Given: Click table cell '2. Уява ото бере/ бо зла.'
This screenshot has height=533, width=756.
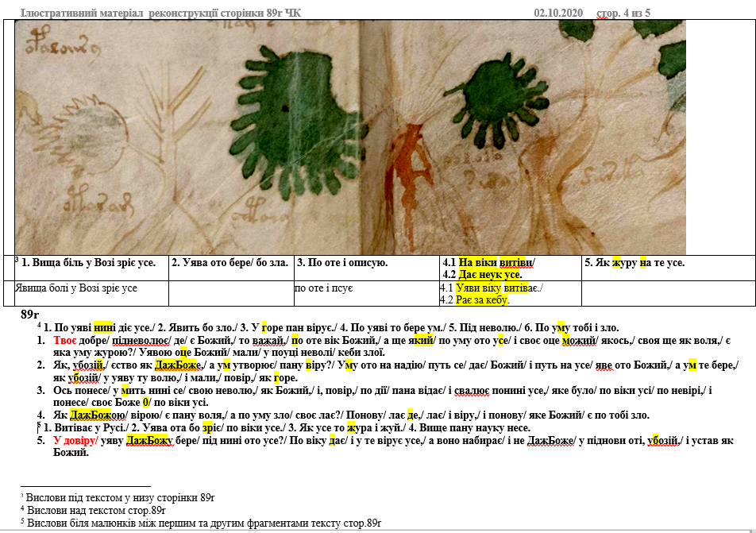Looking at the screenshot, I should click(231, 268).
